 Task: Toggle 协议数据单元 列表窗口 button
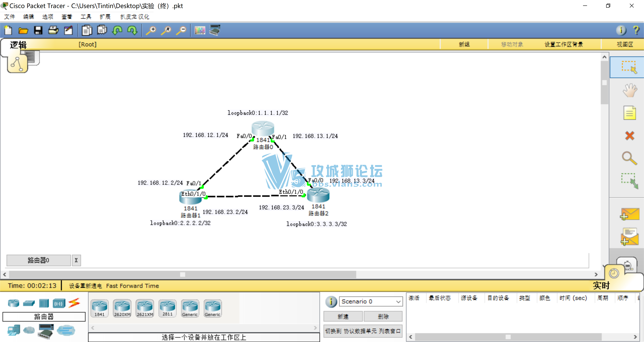coord(363,331)
